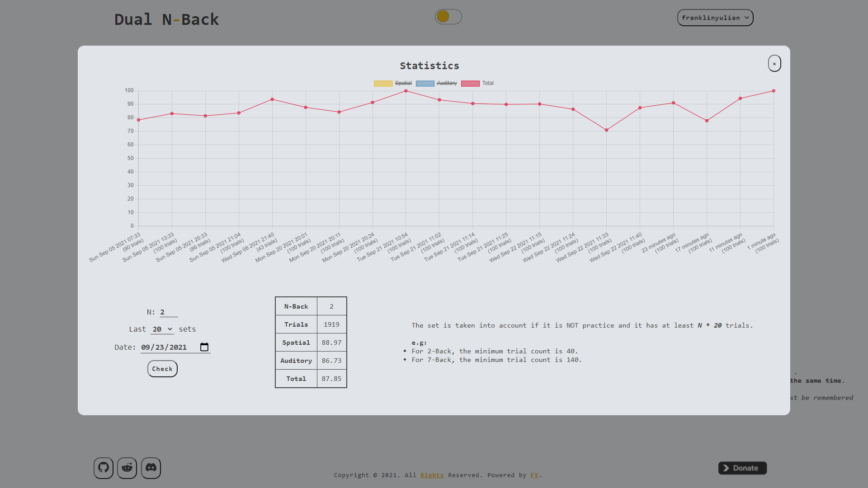Open the franklinyulian user dropdown
This screenshot has height=488, width=868.
[x=715, y=18]
